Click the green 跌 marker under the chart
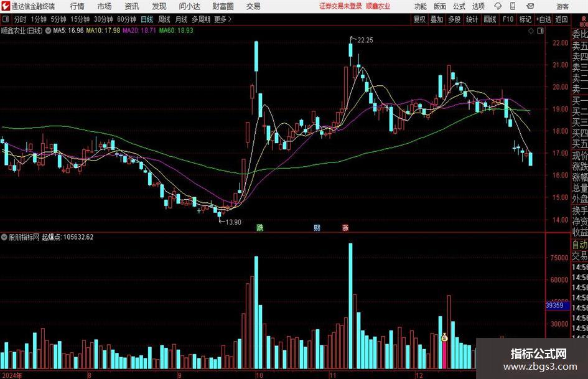Viewport: 588px width, 379px height. pos(260,227)
